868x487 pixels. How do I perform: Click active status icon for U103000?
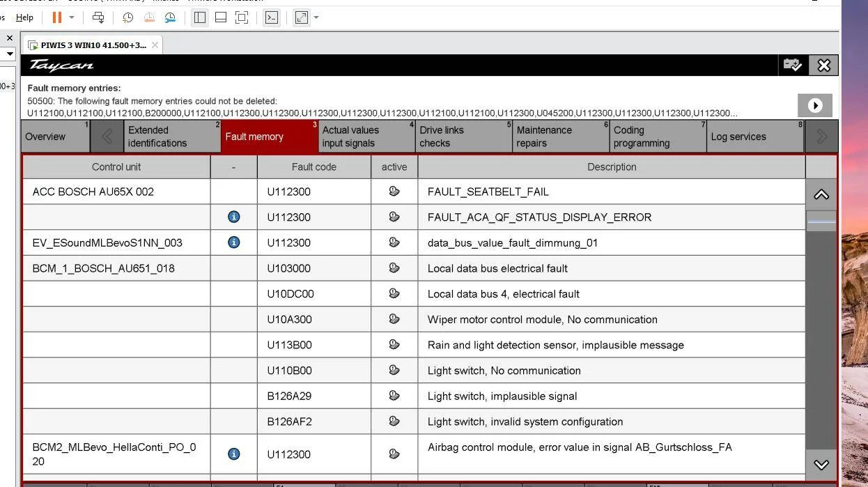tap(394, 268)
